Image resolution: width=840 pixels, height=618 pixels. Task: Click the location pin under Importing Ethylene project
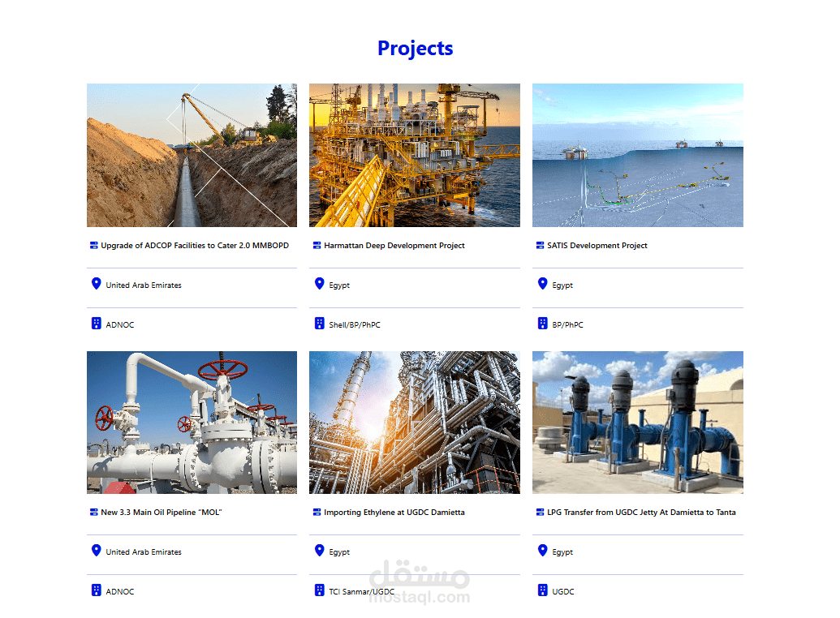[319, 550]
